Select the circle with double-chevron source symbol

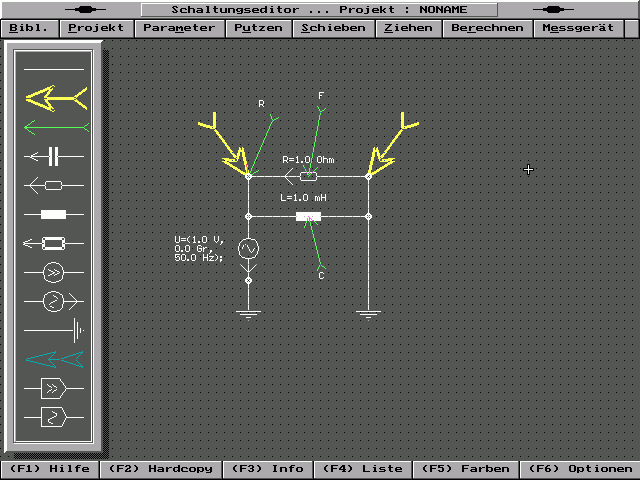point(54,271)
